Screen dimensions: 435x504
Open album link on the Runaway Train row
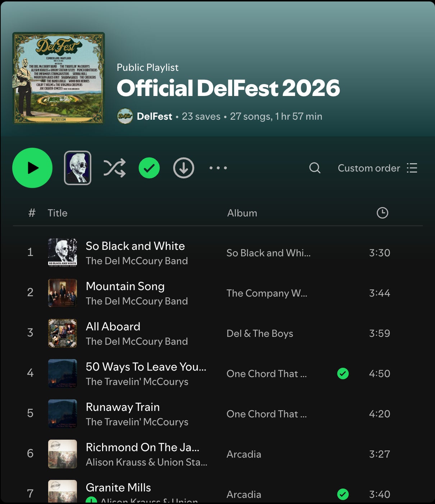tap(266, 414)
